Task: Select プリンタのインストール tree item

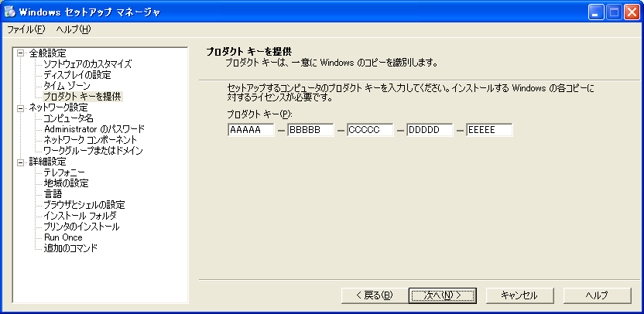Action: click(82, 226)
